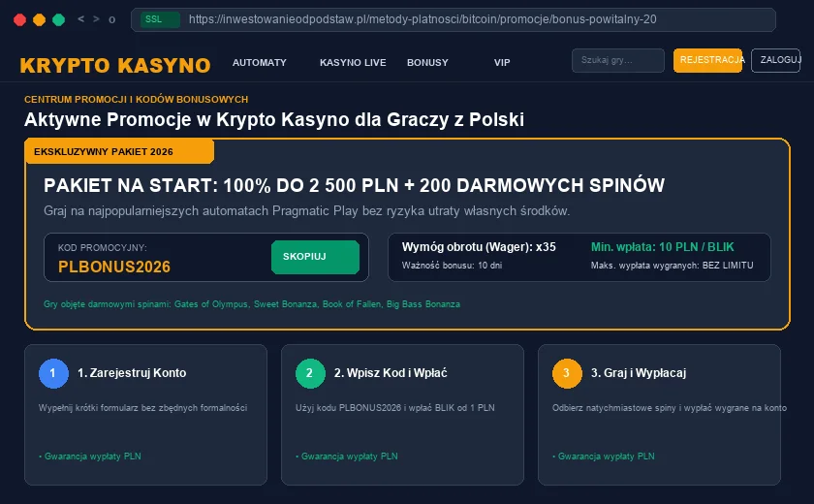Image resolution: width=814 pixels, height=504 pixels.
Task: Open the VIP menu item
Action: pos(502,63)
